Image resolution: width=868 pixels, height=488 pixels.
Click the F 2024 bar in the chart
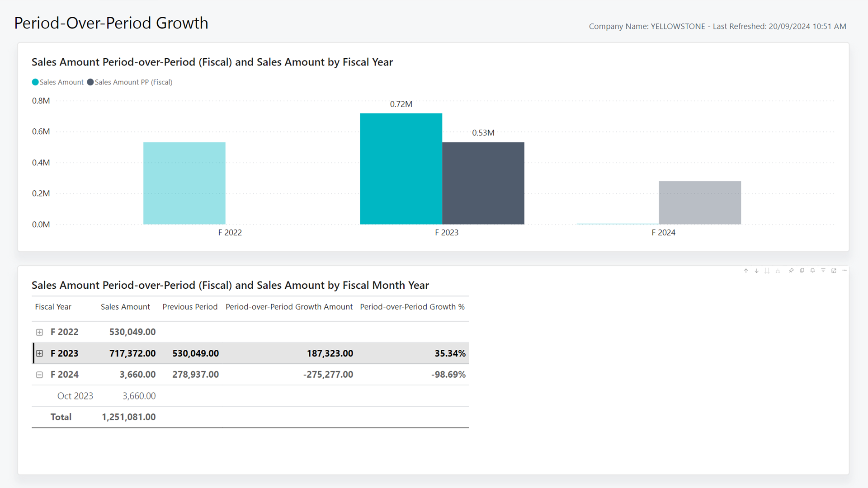pyautogui.click(x=700, y=202)
